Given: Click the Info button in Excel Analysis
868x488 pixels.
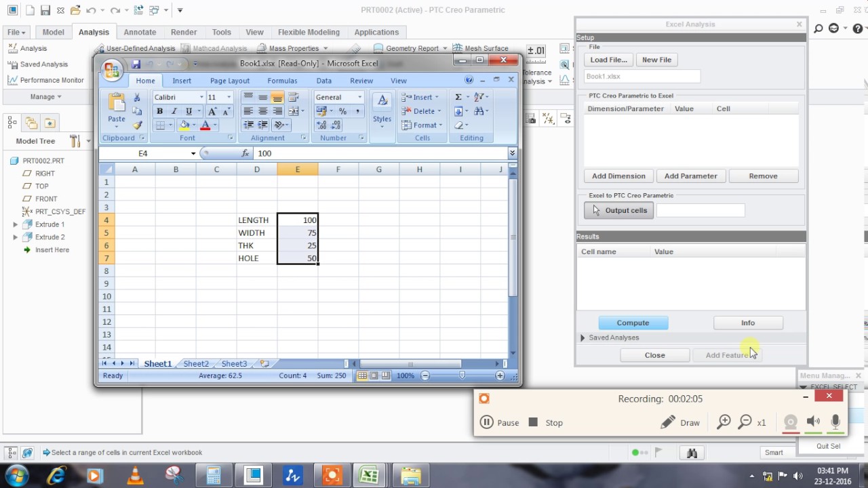Looking at the screenshot, I should [748, 323].
